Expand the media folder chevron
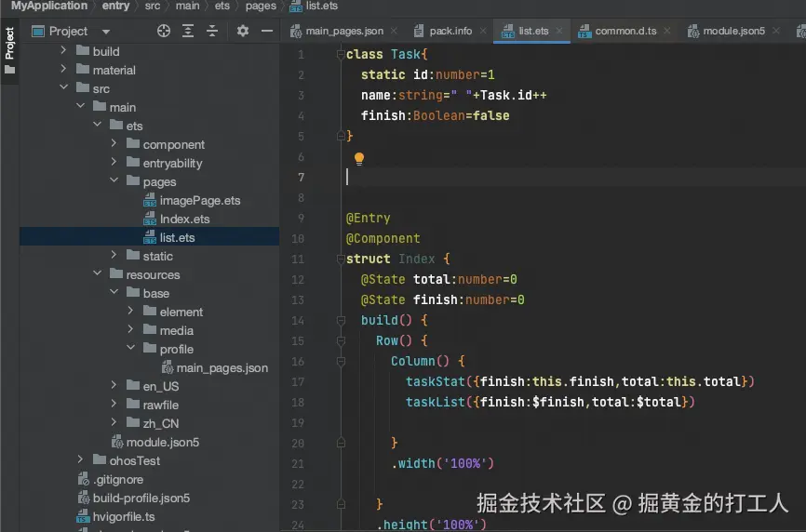806x532 pixels. coord(130,329)
